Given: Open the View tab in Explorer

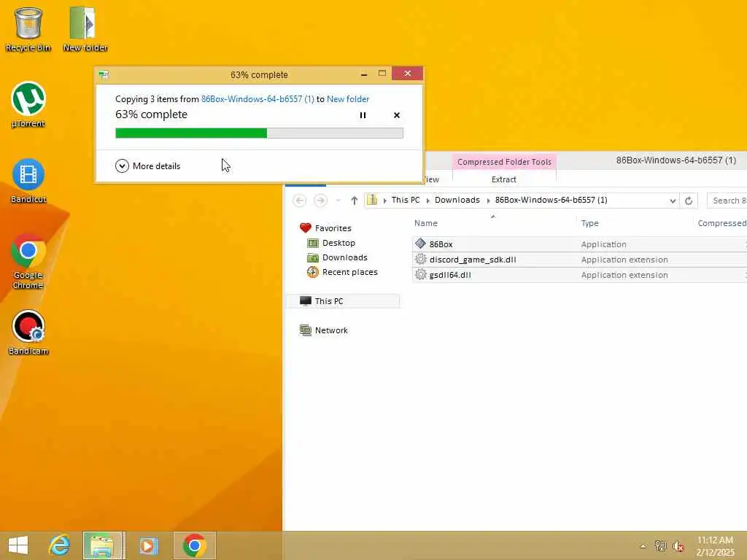Looking at the screenshot, I should point(432,179).
